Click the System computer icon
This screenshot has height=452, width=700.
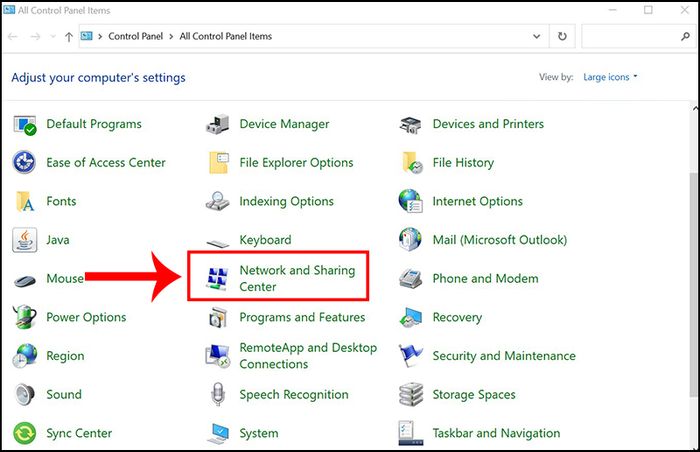point(218,433)
